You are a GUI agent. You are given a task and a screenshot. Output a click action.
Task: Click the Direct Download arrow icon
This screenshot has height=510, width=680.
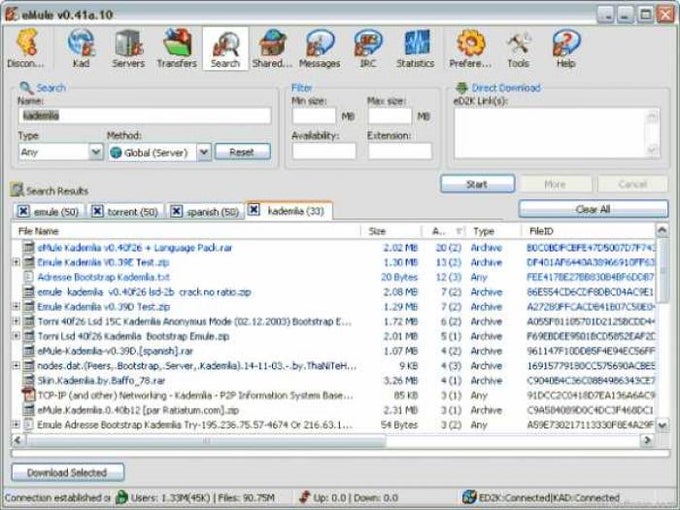(x=462, y=88)
